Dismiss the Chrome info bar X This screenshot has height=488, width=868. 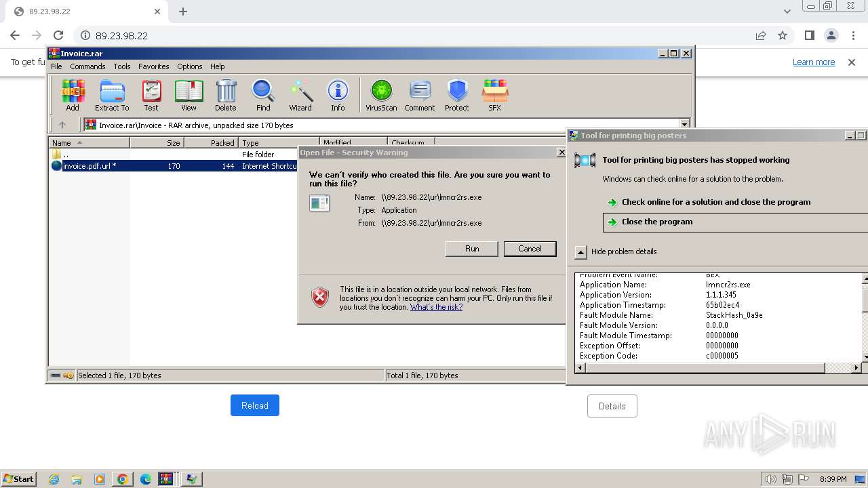[852, 62]
